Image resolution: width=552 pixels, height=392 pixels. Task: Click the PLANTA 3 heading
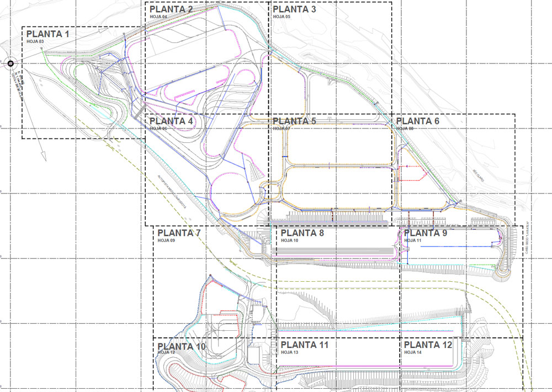[294, 9]
